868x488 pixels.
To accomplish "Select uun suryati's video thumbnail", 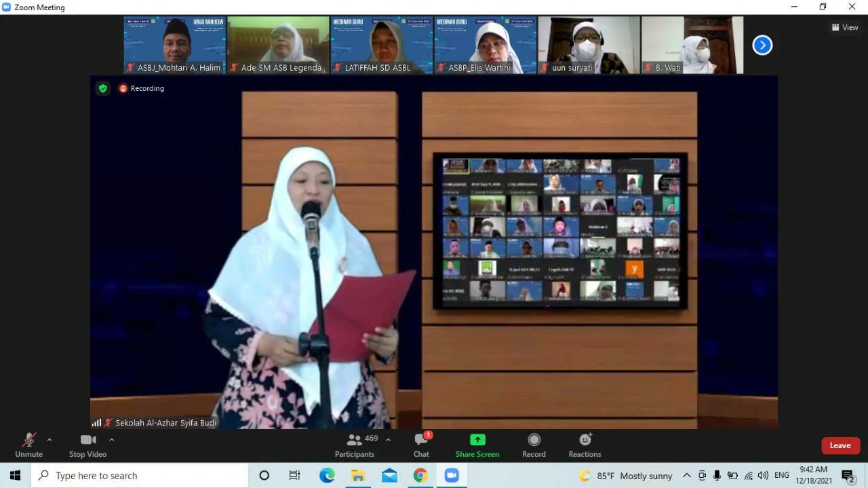I will 588,45.
